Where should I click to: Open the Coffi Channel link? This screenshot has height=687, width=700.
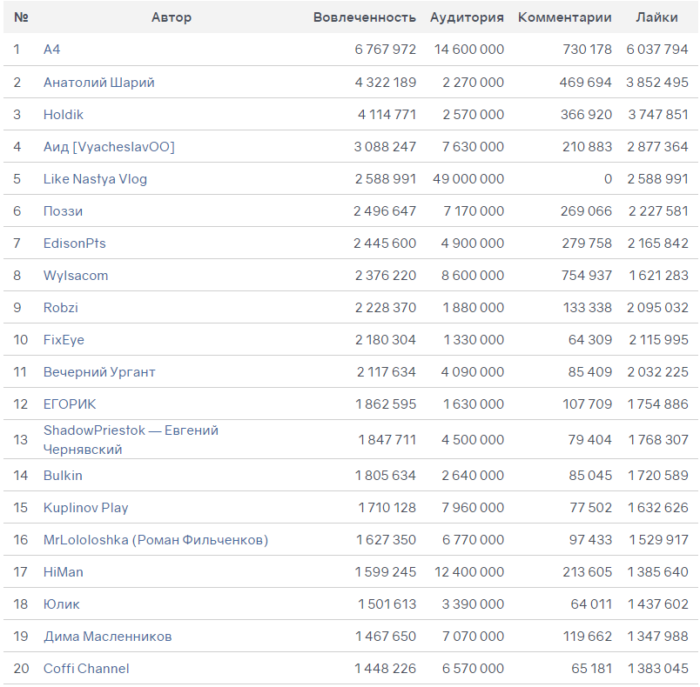click(86, 668)
